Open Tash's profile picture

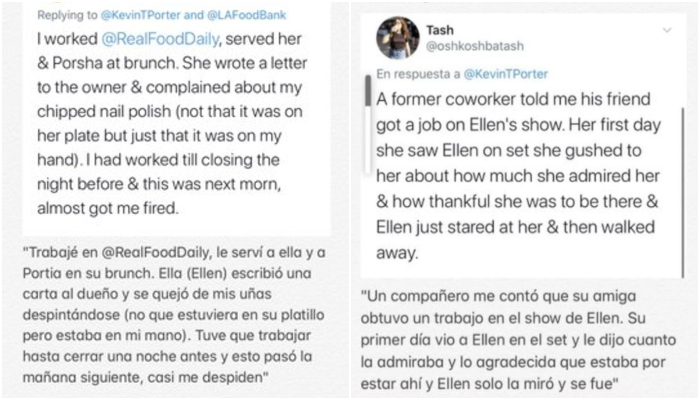point(397,38)
